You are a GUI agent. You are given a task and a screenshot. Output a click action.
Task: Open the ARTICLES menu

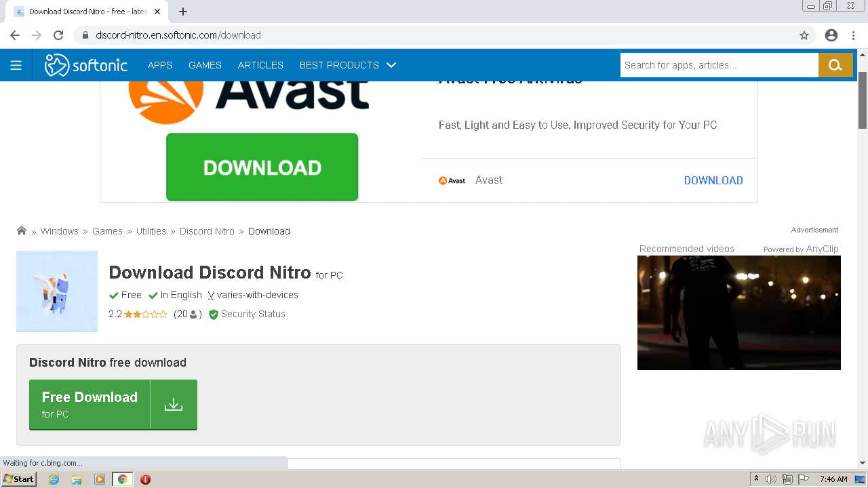click(260, 65)
